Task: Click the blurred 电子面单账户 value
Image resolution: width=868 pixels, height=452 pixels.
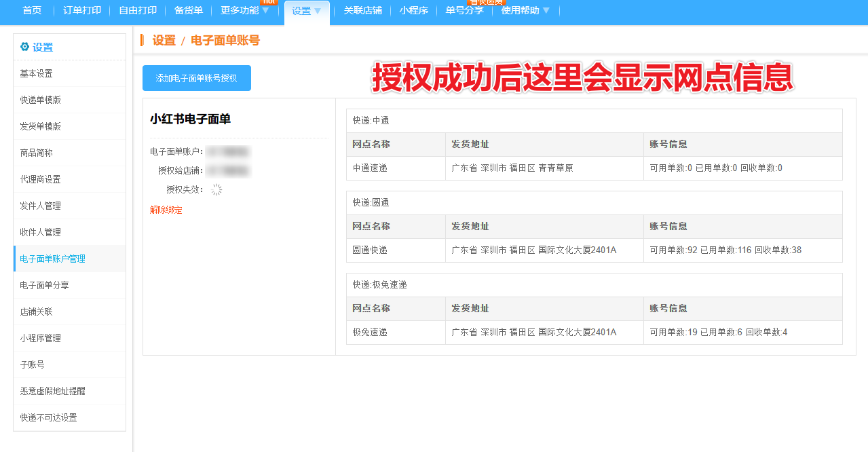Action: tap(227, 151)
